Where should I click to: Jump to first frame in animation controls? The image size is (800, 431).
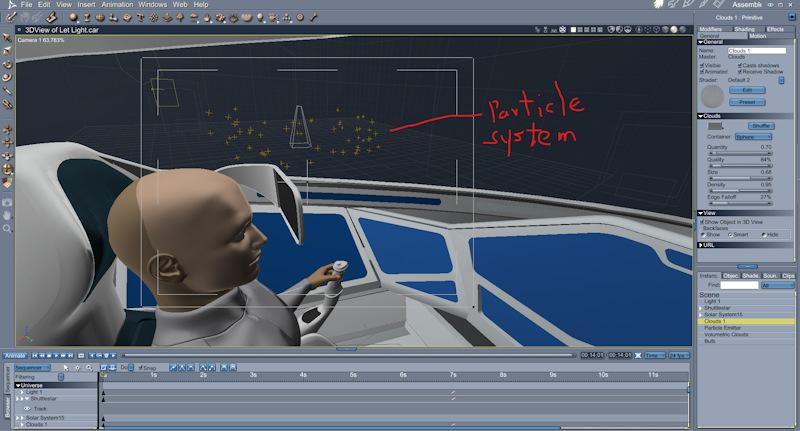35,355
